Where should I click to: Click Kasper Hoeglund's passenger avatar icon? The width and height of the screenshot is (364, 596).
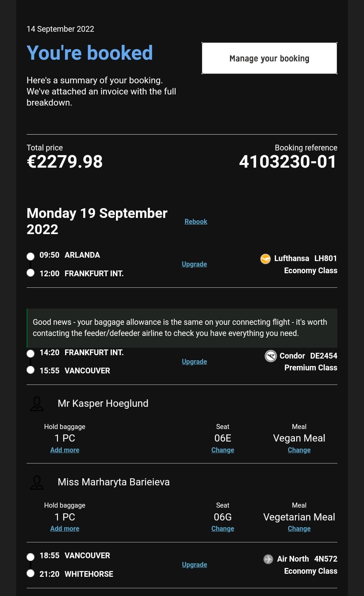(x=37, y=404)
